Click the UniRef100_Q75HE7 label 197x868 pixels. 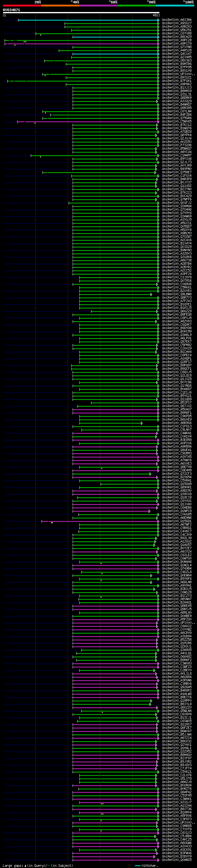[176, 172]
